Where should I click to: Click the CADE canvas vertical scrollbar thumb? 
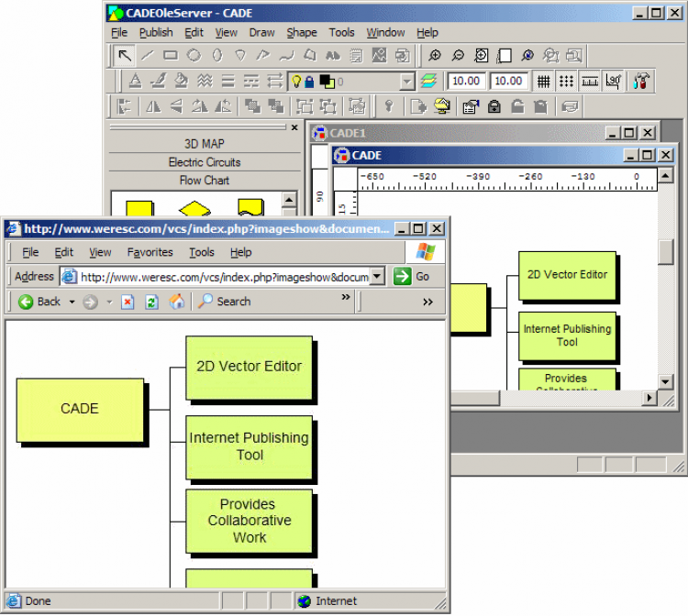666,252
